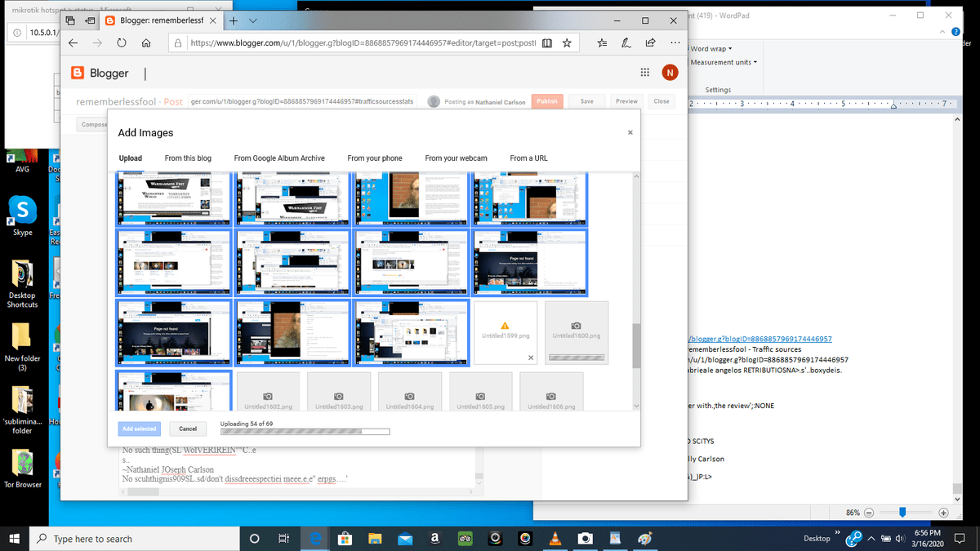Launch VLC from the taskbar
This screenshot has width=980, height=551.
click(x=555, y=539)
